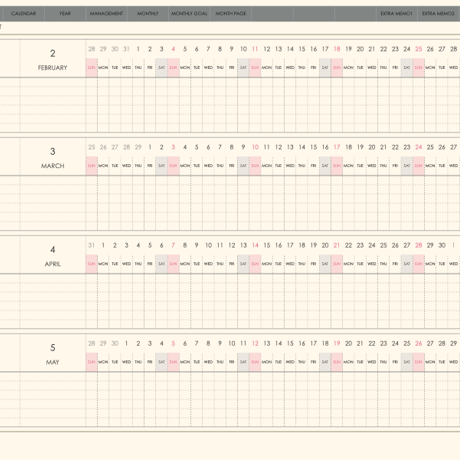Click the SAT cell under April 20
This screenshot has width=460, height=460.
[x=325, y=264]
